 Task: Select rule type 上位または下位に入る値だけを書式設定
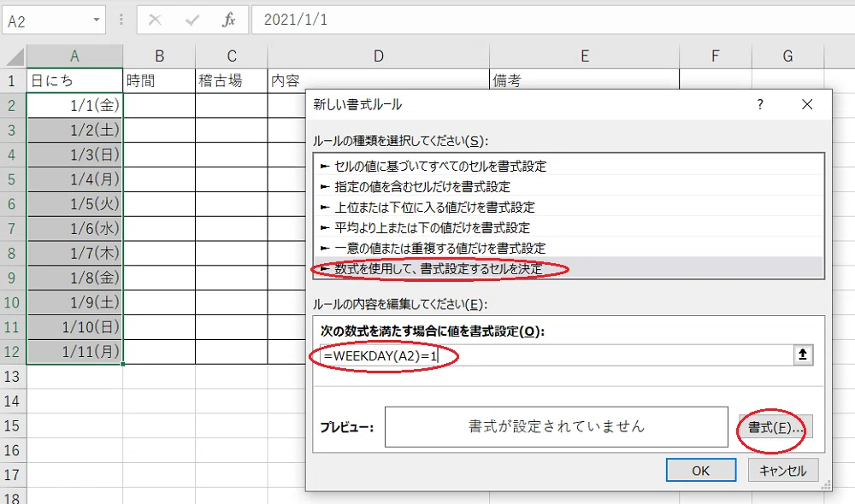tap(569, 207)
